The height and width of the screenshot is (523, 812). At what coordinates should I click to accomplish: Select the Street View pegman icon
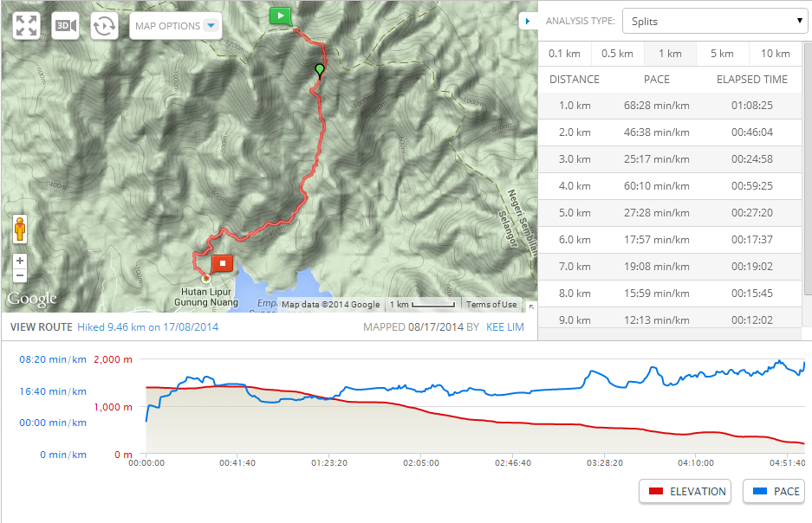point(18,229)
